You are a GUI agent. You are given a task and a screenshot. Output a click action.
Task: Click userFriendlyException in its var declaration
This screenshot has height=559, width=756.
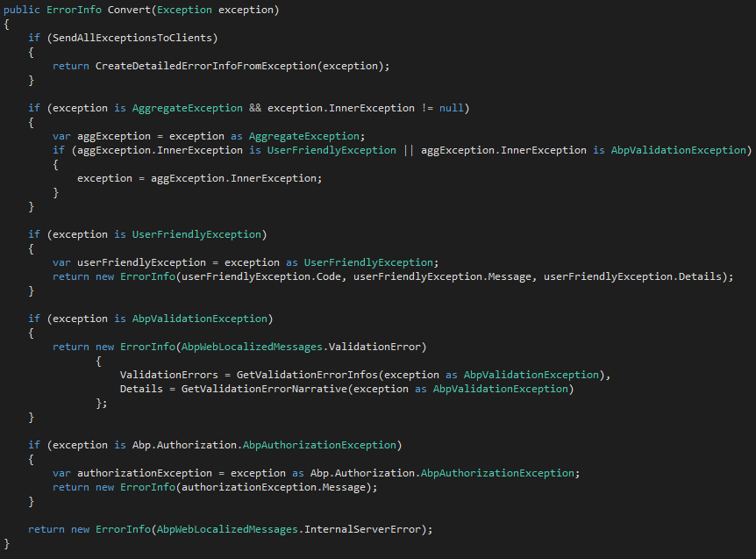[x=141, y=263]
